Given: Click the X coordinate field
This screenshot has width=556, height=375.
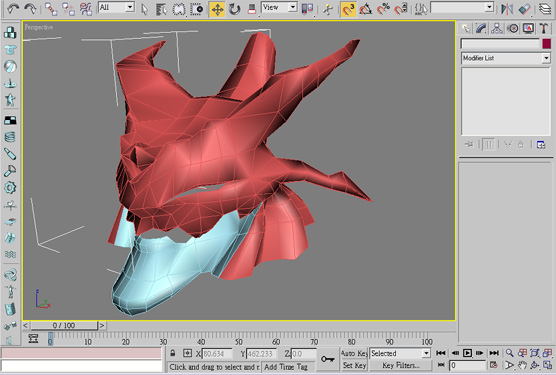Looking at the screenshot, I should pyautogui.click(x=217, y=353).
